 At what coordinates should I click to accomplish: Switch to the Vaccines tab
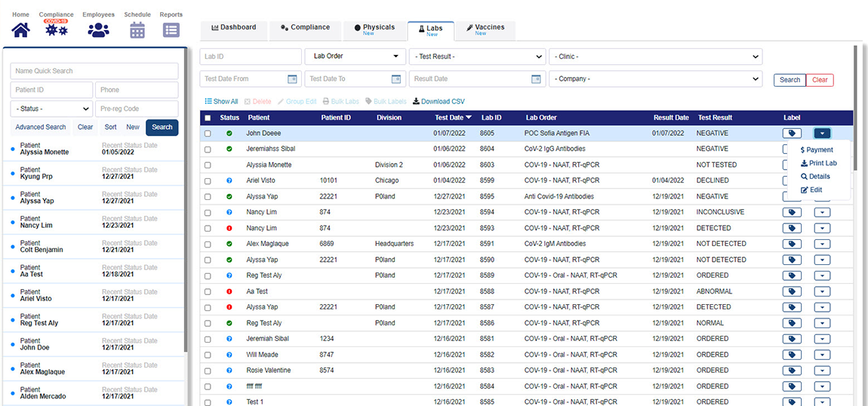pos(485,30)
